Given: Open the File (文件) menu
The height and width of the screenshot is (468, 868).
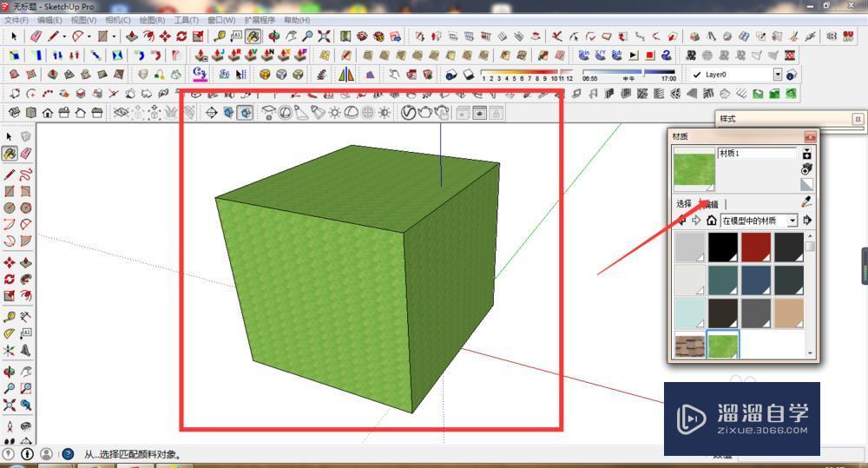Looking at the screenshot, I should pyautogui.click(x=16, y=20).
